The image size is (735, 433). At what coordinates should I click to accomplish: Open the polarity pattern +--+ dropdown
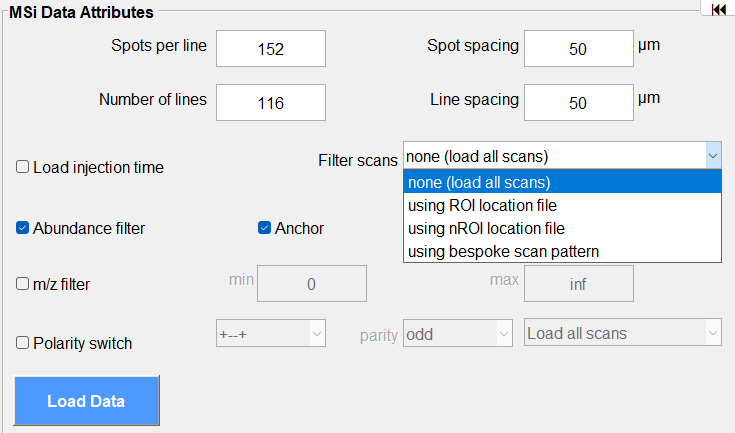coord(271,333)
